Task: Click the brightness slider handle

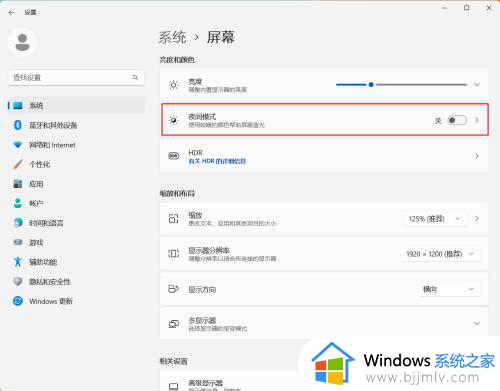Action: pos(371,85)
